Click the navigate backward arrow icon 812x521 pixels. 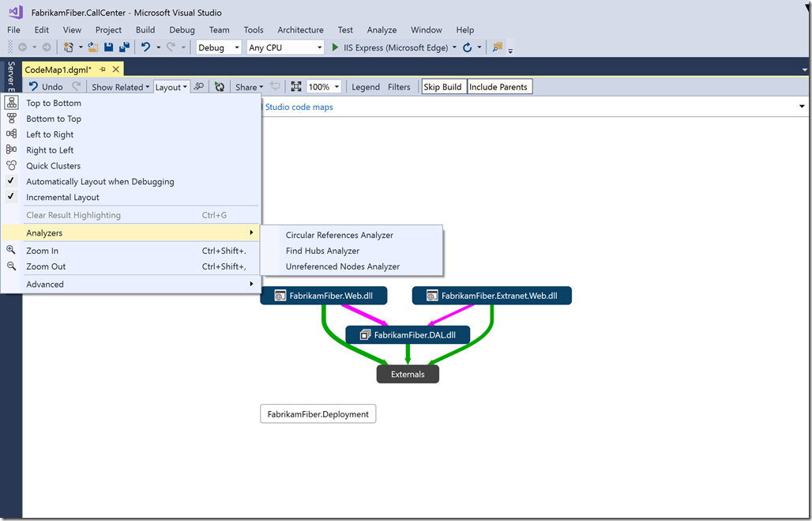pos(22,47)
